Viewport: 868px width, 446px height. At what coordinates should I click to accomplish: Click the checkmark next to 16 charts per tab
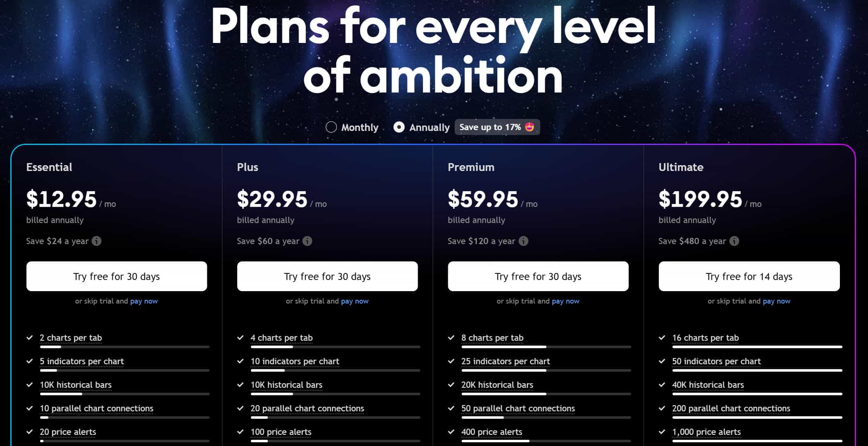point(662,338)
